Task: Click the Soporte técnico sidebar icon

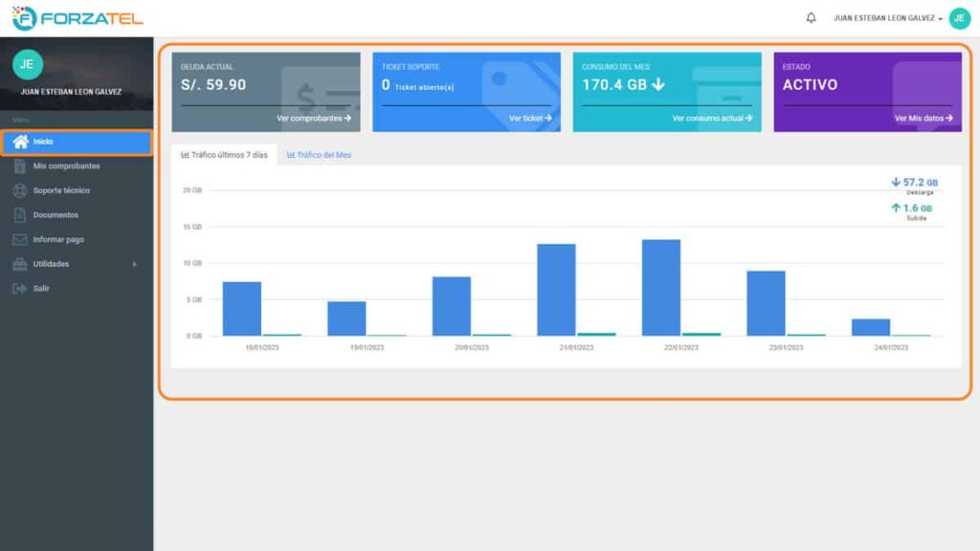Action: pyautogui.click(x=19, y=190)
